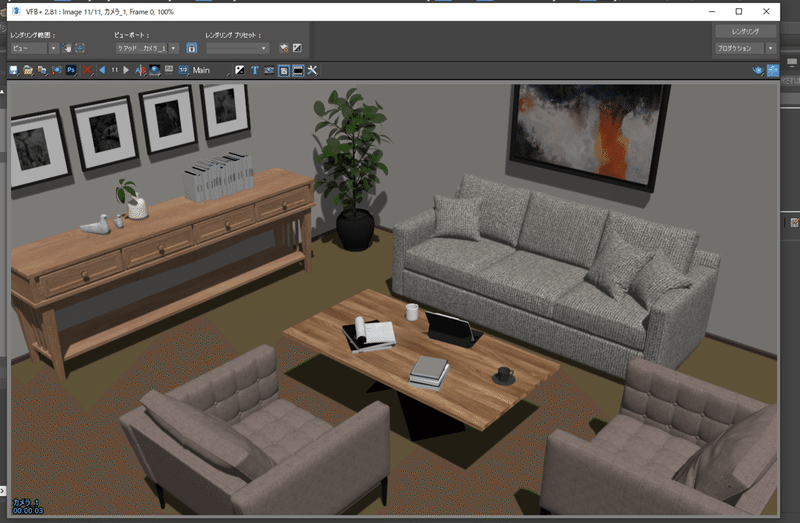
Task: Click the clone frame buffer icon
Action: click(x=56, y=70)
